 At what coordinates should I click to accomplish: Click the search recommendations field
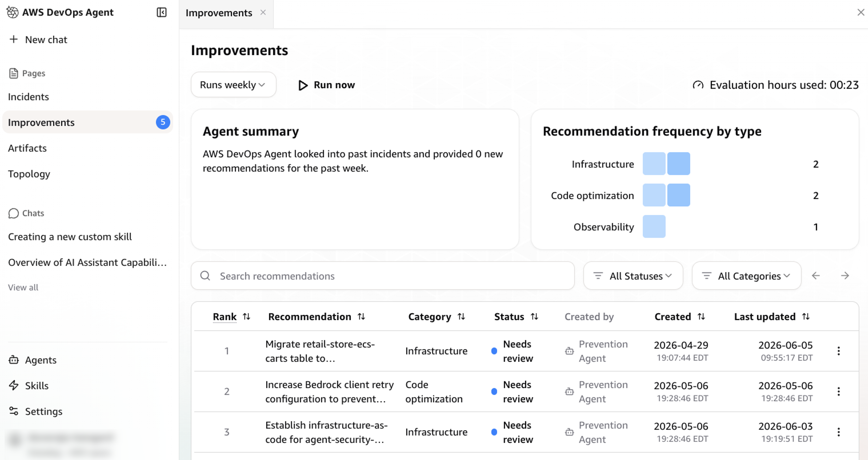[x=383, y=276]
